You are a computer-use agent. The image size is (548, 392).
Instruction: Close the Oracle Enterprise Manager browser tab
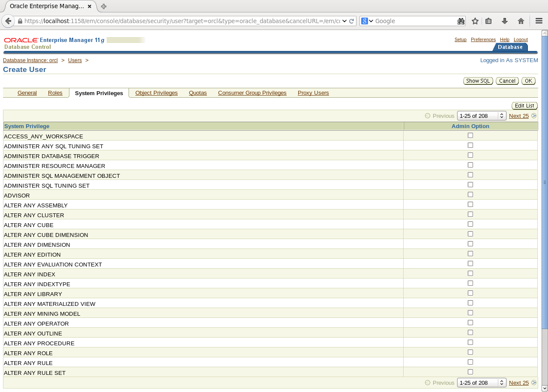click(89, 6)
